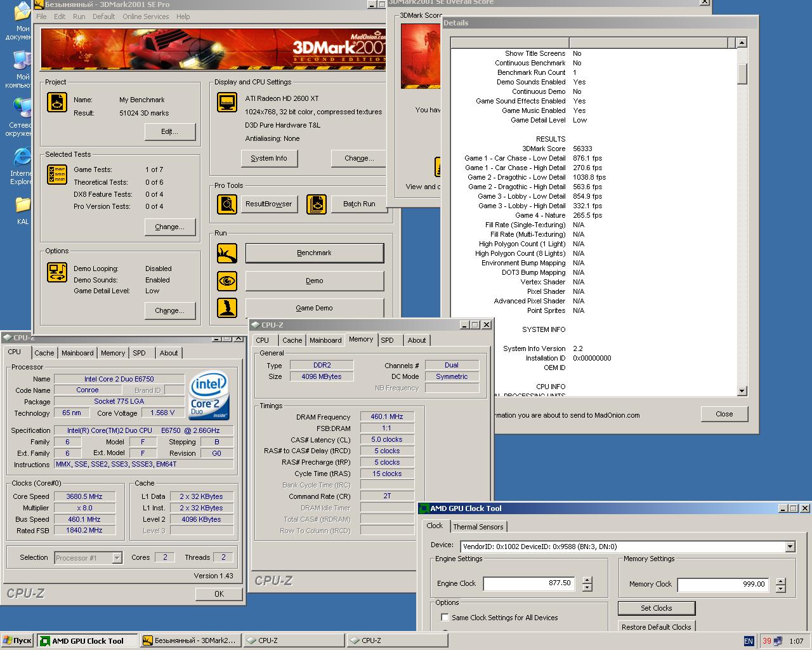The image size is (812, 650).
Task: Click the Core Speed value 3680.5 MHz
Action: pos(84,496)
